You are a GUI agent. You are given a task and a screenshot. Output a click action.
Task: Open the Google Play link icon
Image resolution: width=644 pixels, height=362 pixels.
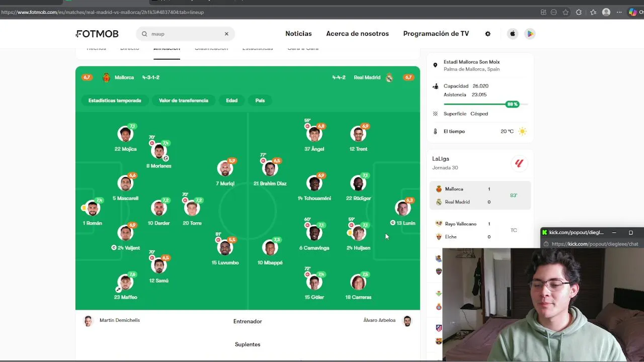529,34
